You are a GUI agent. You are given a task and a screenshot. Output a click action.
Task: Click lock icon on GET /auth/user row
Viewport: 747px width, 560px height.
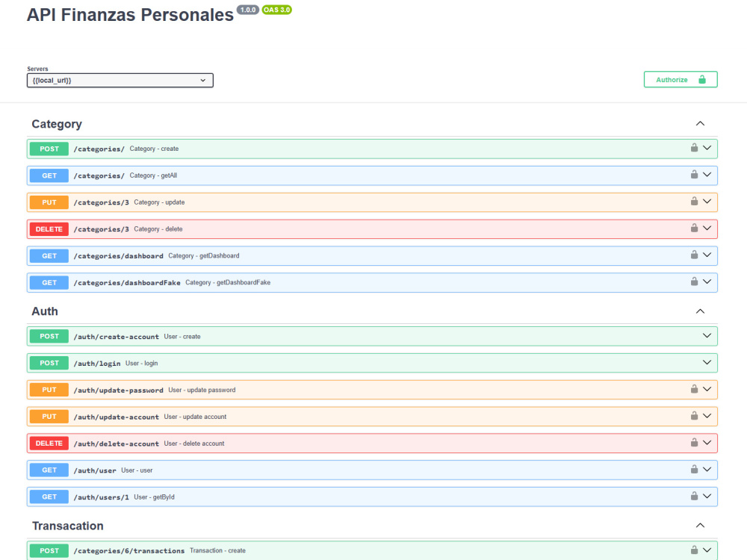pyautogui.click(x=694, y=469)
